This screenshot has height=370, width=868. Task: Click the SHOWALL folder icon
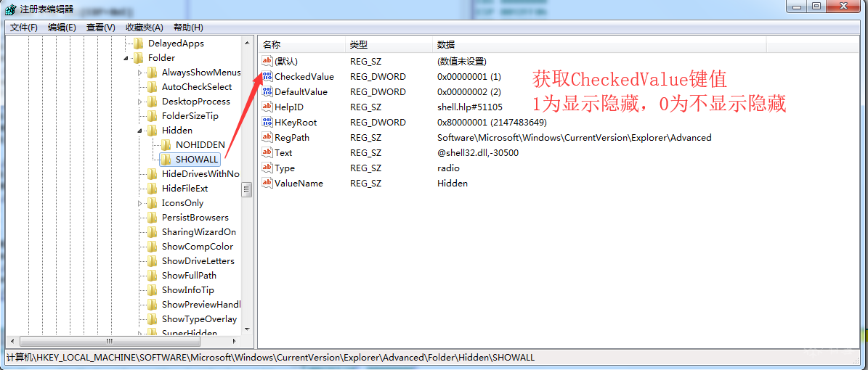click(166, 160)
